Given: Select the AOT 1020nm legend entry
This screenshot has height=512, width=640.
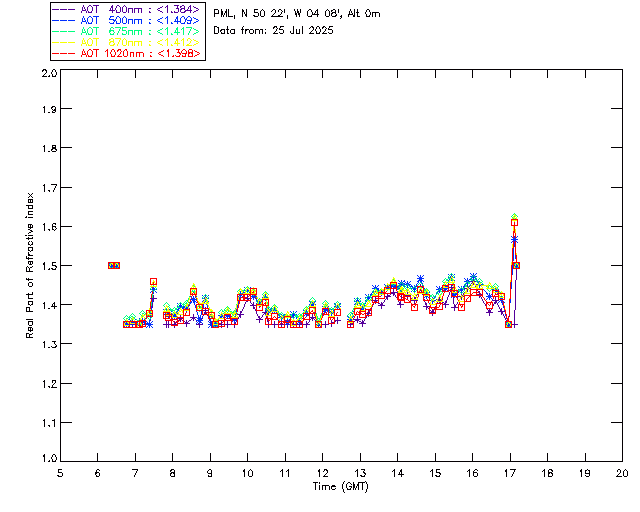Looking at the screenshot, I should (x=127, y=53).
